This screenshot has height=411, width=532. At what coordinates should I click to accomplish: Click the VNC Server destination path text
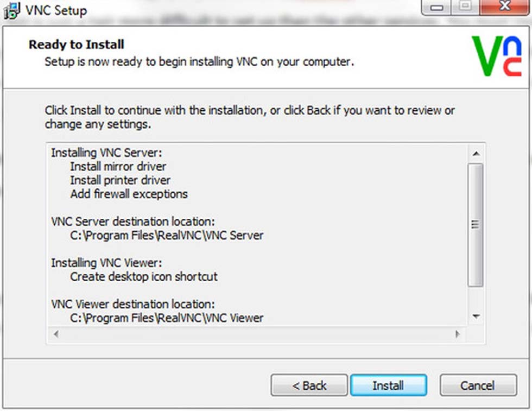coord(167,236)
